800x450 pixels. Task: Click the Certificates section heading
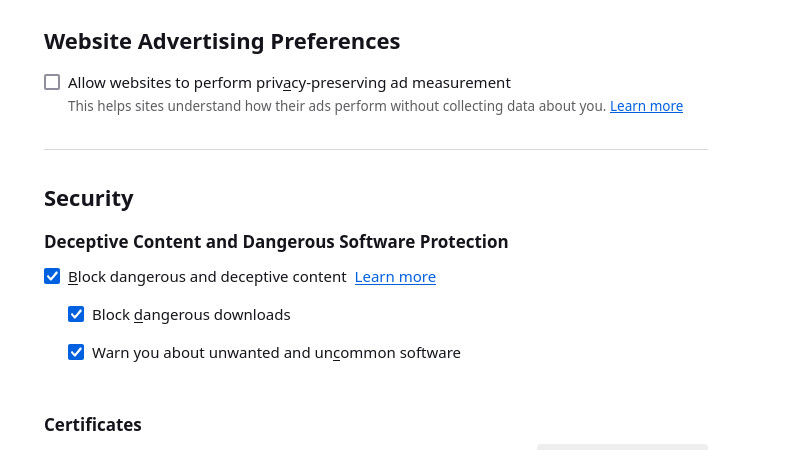(x=93, y=425)
